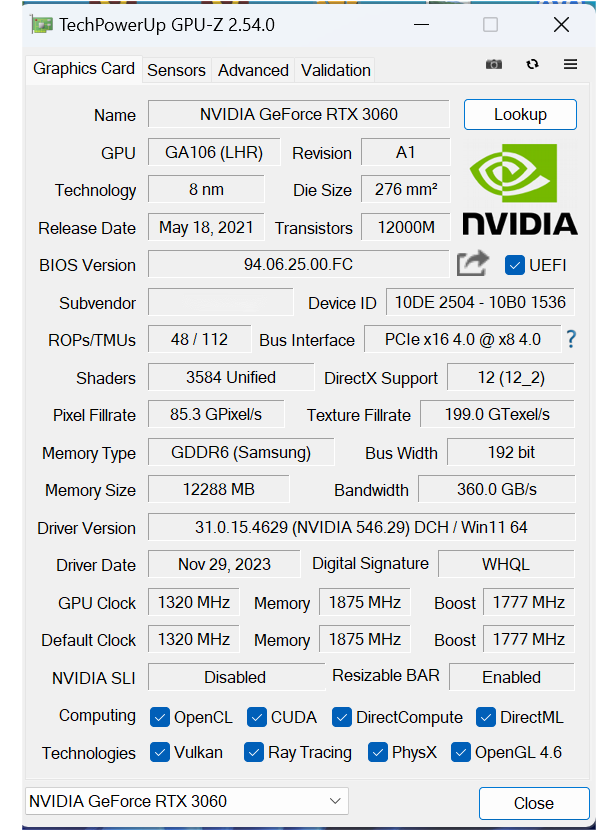Toggle the Ray Tracing checkbox
Image resolution: width=597 pixels, height=838 pixels.
coord(254,752)
